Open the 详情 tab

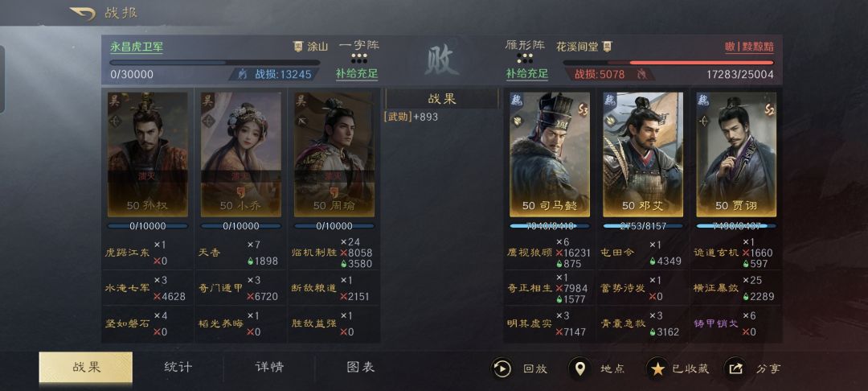click(269, 367)
